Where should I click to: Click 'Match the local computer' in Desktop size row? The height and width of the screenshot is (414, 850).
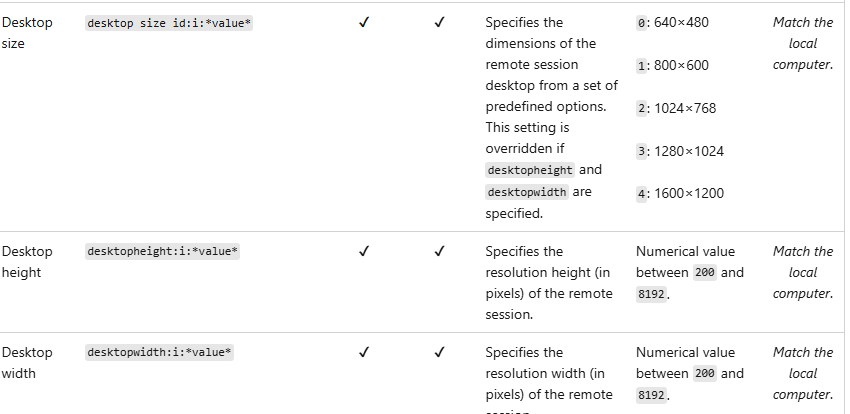click(x=803, y=43)
